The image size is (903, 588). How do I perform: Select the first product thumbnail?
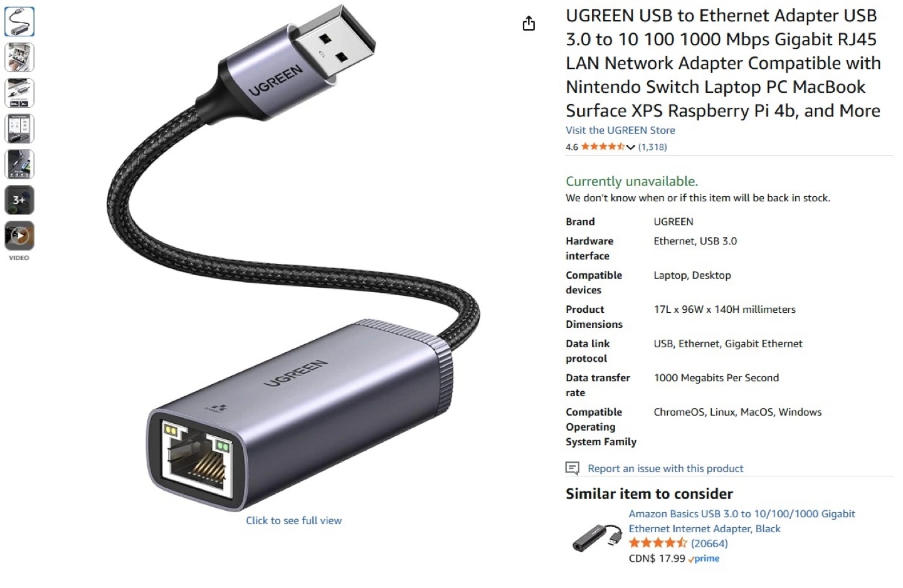(19, 21)
